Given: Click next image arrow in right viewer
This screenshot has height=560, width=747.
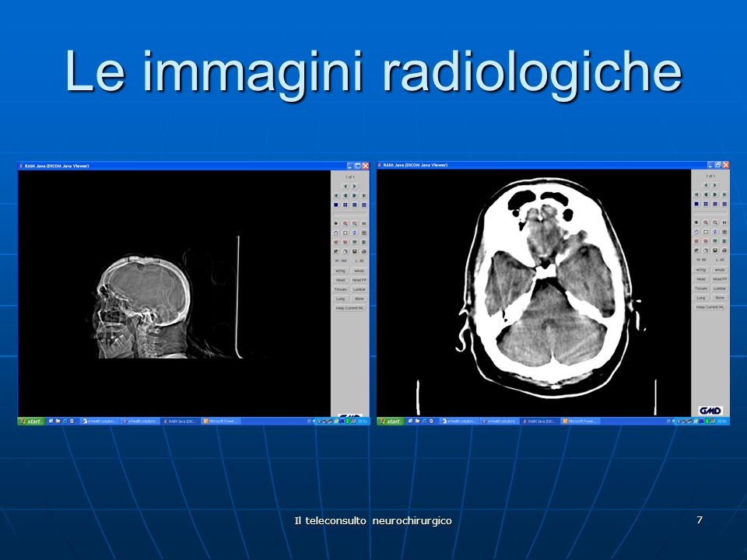Looking at the screenshot, I should pyautogui.click(x=715, y=185).
